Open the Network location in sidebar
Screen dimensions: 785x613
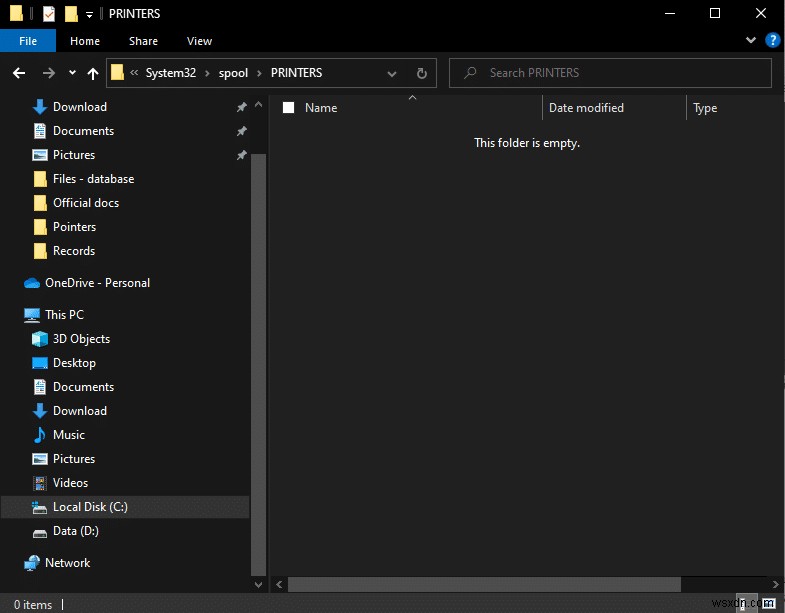click(67, 563)
